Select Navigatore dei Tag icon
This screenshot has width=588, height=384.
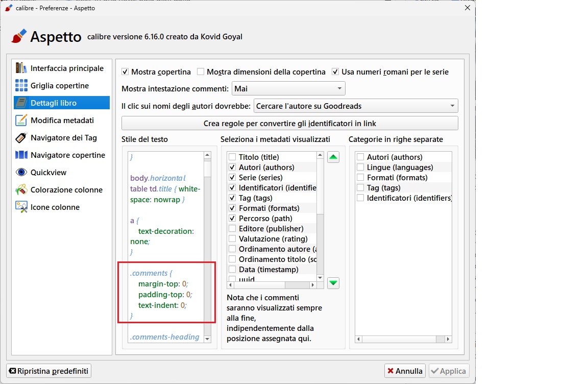[x=21, y=138]
